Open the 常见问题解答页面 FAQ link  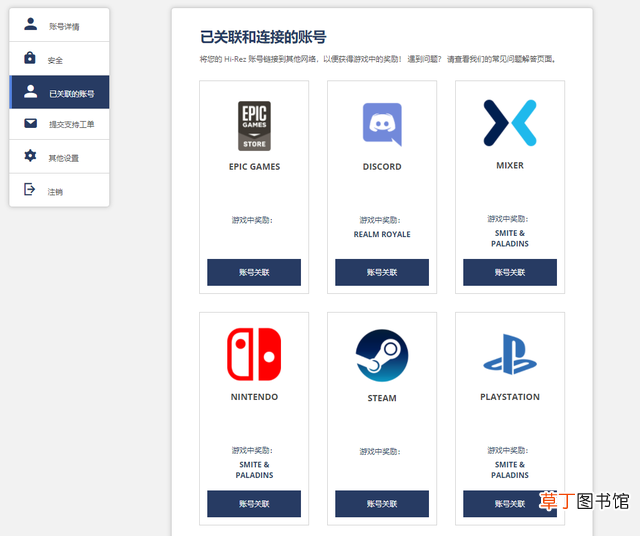[x=523, y=59]
